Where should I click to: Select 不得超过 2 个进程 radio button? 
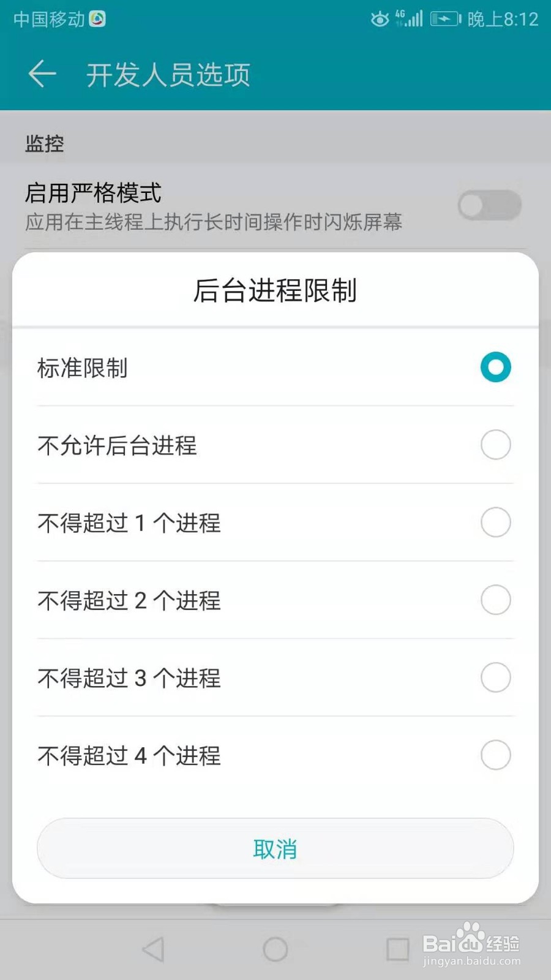[495, 600]
